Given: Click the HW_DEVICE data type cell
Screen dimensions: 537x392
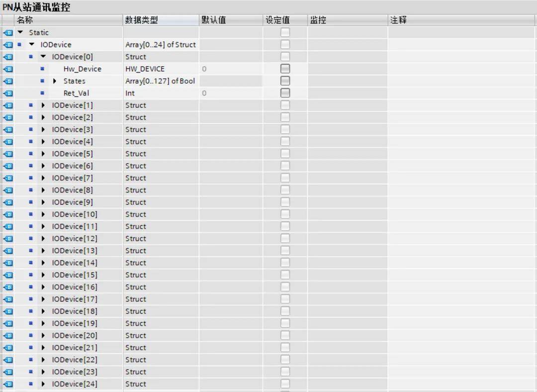Looking at the screenshot, I should pyautogui.click(x=145, y=69).
